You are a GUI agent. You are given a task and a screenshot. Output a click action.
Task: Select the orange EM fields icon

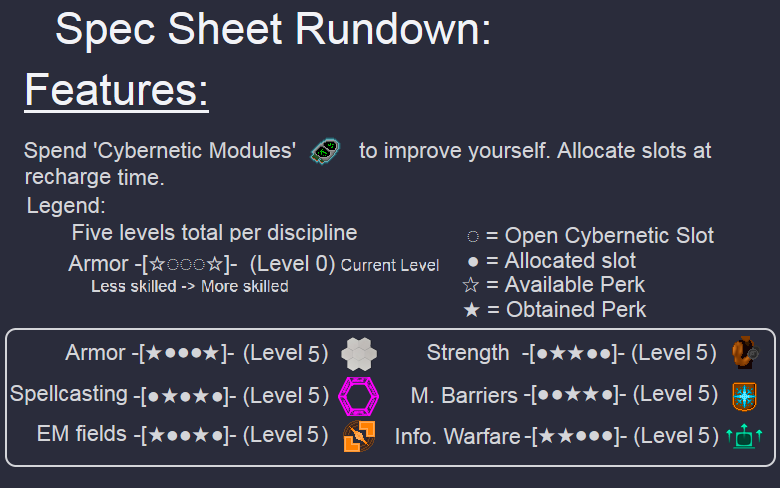[x=359, y=436]
